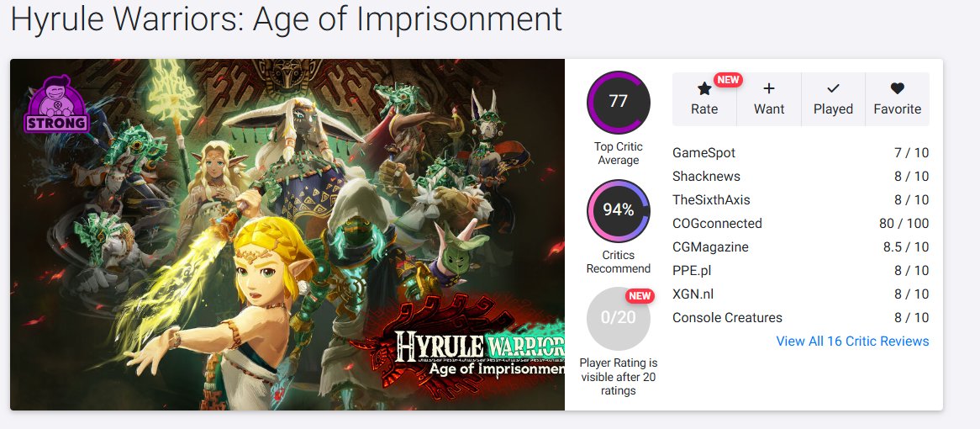980x429 pixels.
Task: Click the star Rate icon
Action: pos(704,89)
